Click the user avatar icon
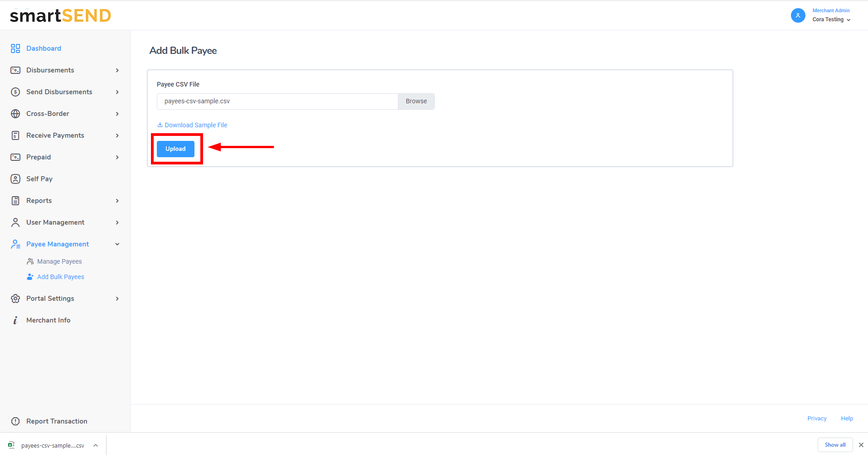868x458 pixels. (x=798, y=15)
